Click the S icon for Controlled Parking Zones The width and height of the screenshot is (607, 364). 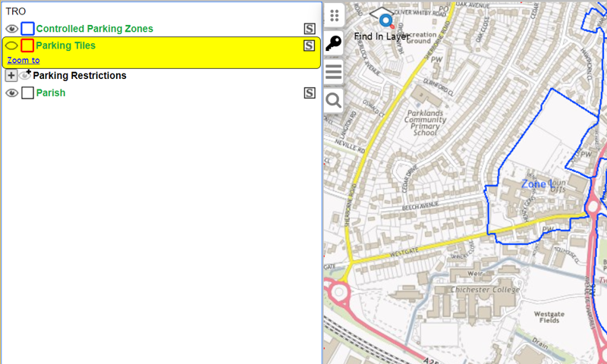click(x=310, y=29)
